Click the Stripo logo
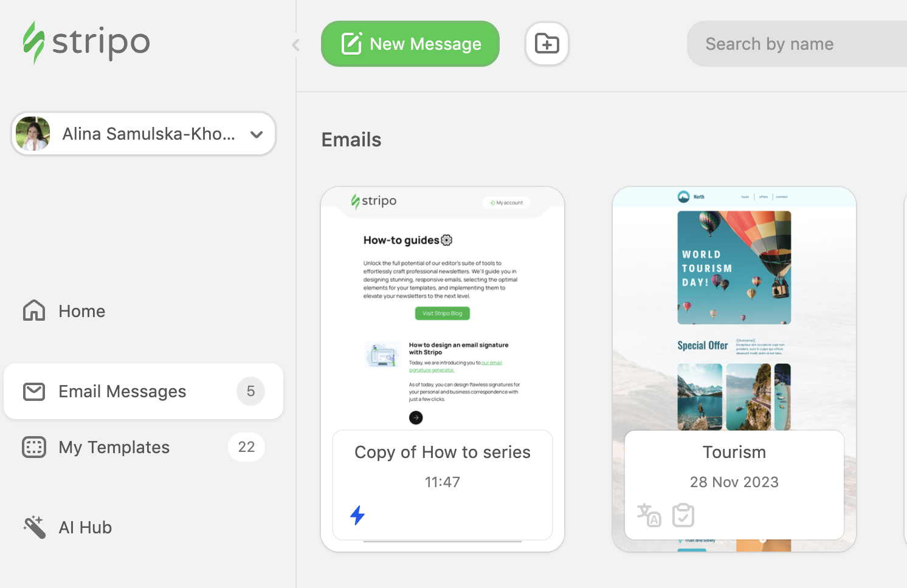 [86, 43]
